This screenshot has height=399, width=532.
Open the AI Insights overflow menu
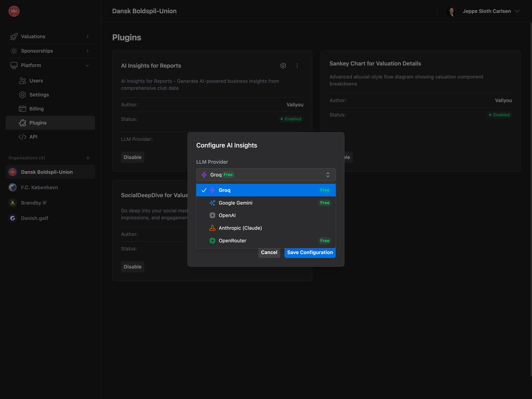[297, 65]
